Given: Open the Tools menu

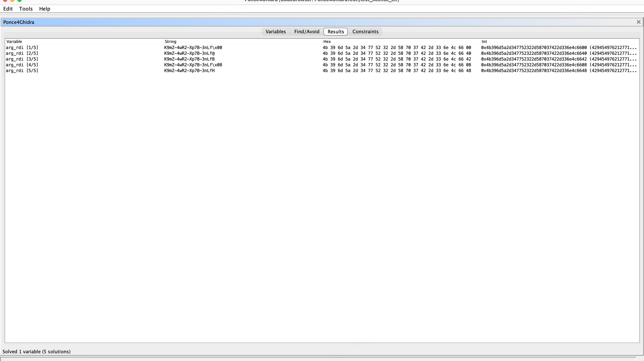Looking at the screenshot, I should [26, 9].
